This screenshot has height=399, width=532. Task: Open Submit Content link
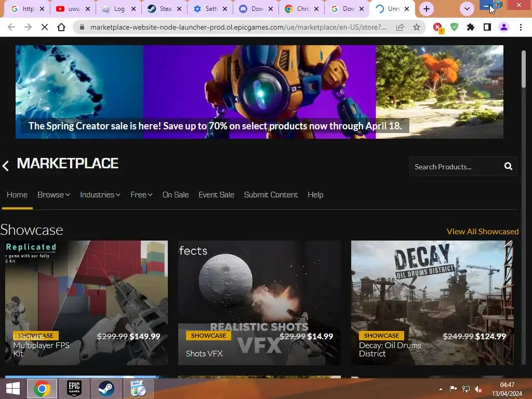(271, 195)
